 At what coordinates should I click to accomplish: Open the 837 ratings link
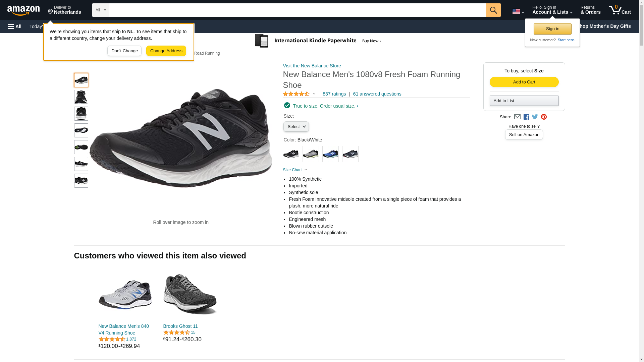tap(334, 94)
